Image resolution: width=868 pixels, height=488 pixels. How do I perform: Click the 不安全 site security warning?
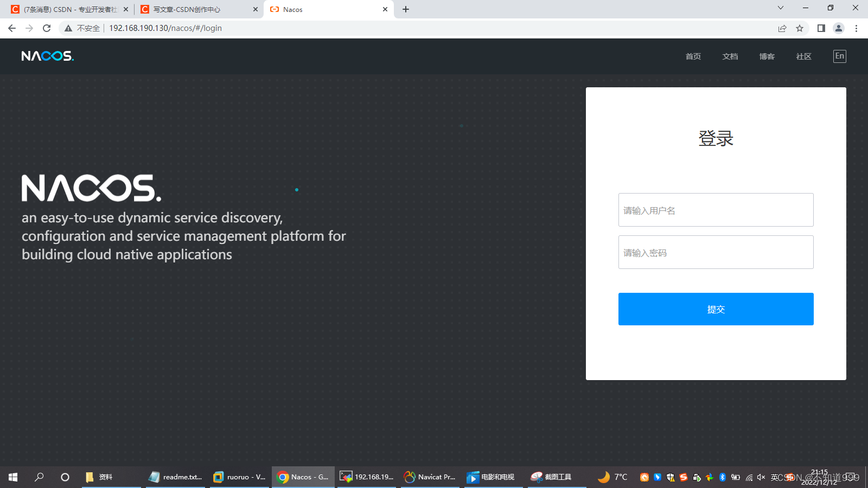click(x=82, y=28)
